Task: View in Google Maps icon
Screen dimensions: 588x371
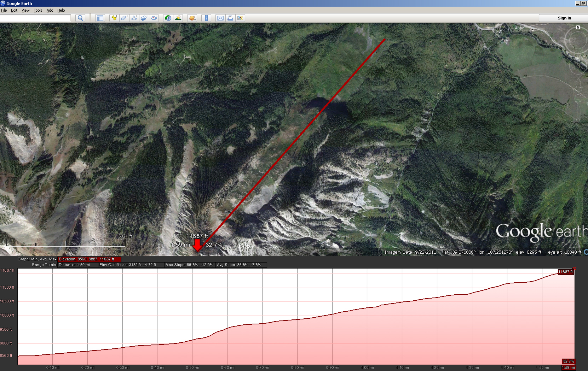Action: pos(240,18)
